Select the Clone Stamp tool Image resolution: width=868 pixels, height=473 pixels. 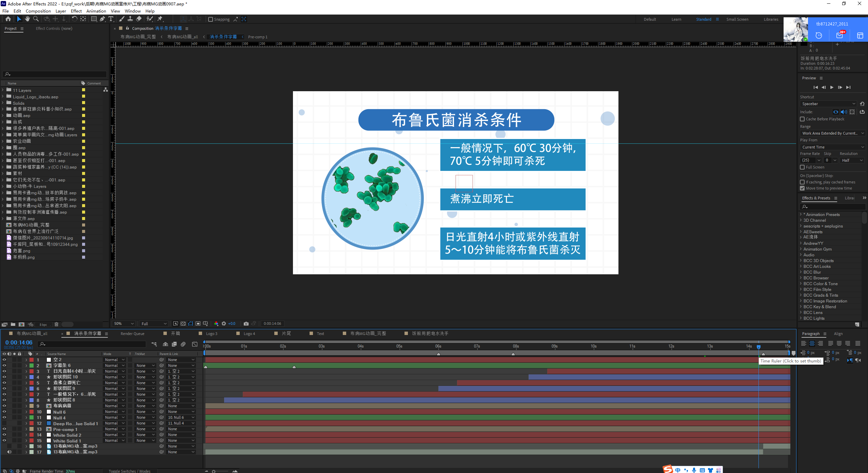(130, 19)
